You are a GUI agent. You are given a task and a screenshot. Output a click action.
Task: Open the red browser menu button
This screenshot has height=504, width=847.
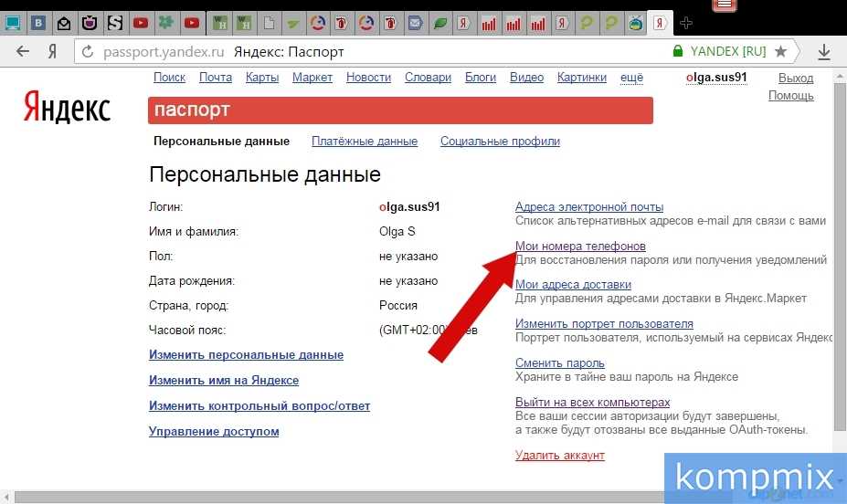725,5
